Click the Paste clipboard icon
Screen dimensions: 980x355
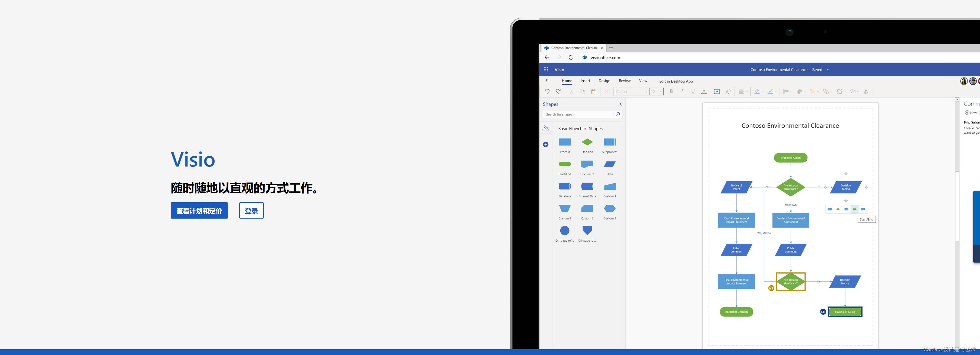pos(593,91)
